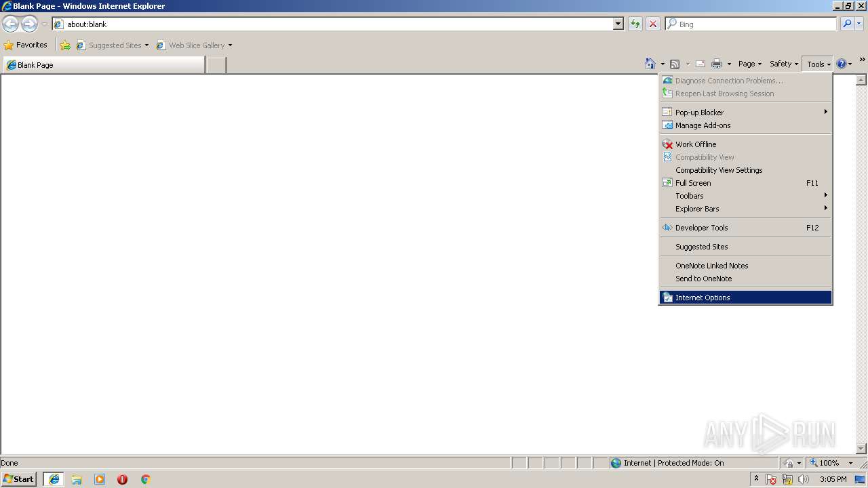Expand Pop-up Blocker submenu
This screenshot has height=488, width=868.
coord(745,113)
